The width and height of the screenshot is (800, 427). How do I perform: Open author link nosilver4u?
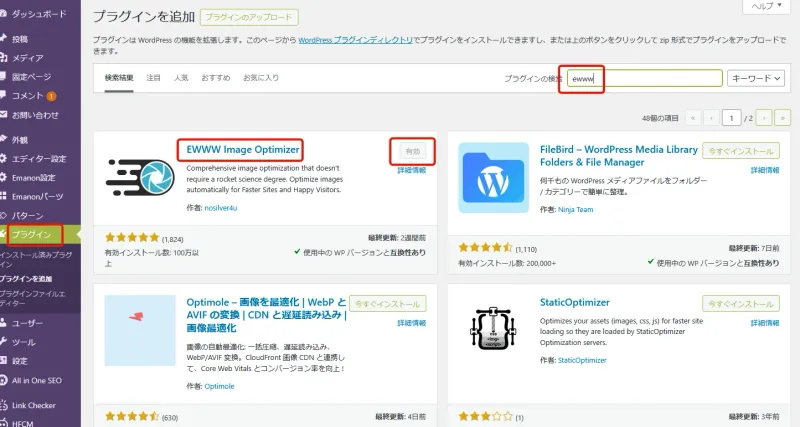[220, 208]
